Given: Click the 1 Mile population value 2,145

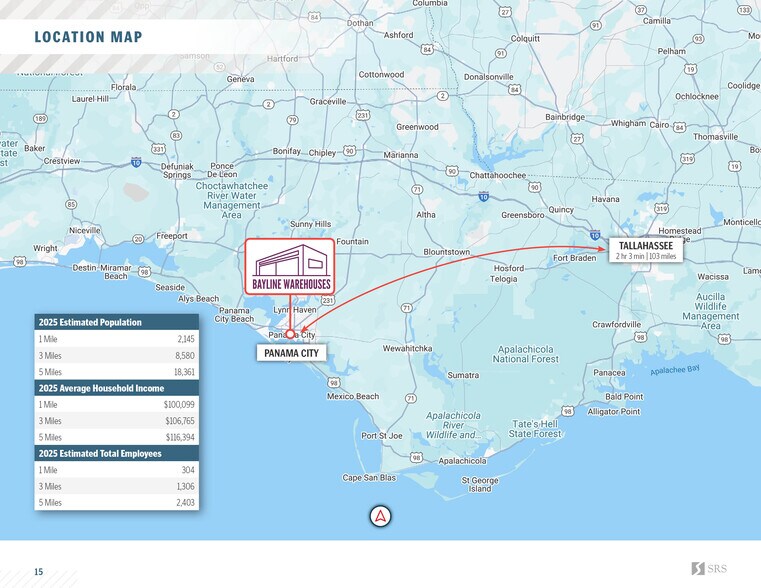Looking at the screenshot, I should tap(186, 339).
